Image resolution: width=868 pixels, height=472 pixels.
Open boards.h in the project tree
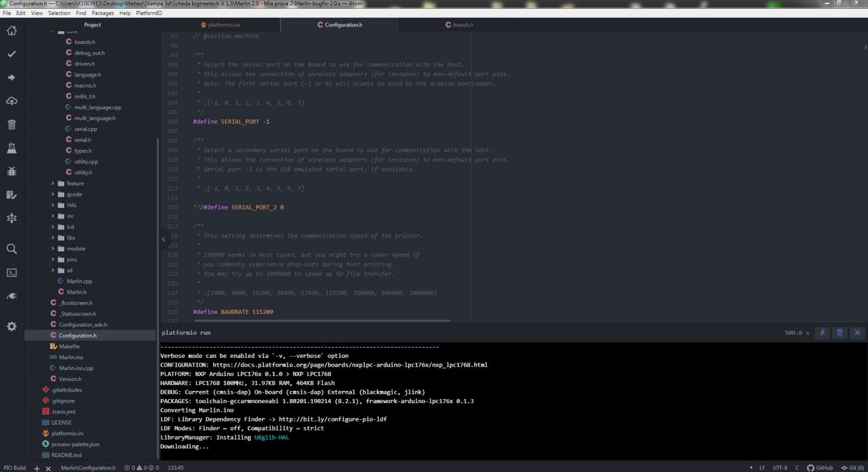(x=84, y=42)
